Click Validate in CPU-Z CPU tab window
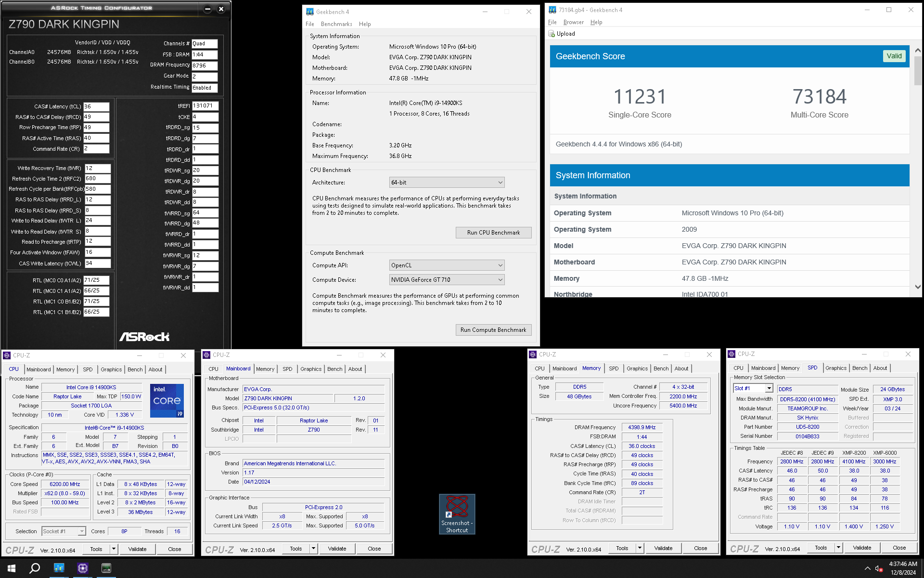924x578 pixels. [137, 549]
